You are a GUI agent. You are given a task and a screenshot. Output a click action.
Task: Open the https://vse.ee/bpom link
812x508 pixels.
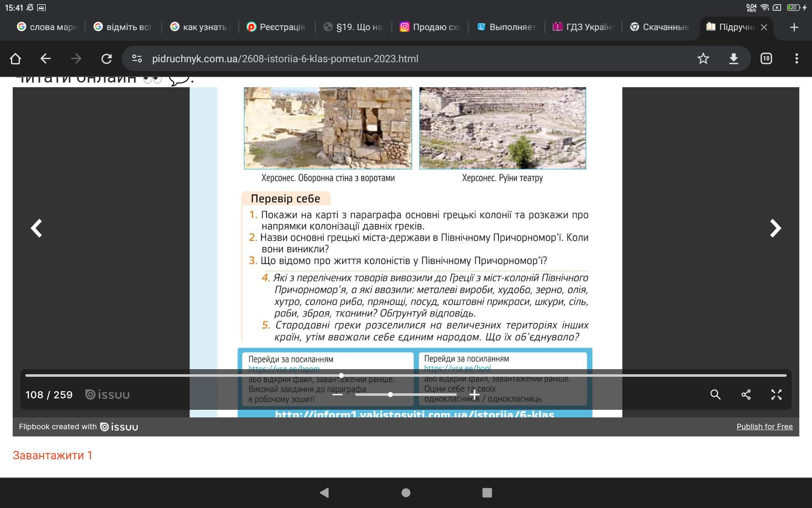coord(284,369)
